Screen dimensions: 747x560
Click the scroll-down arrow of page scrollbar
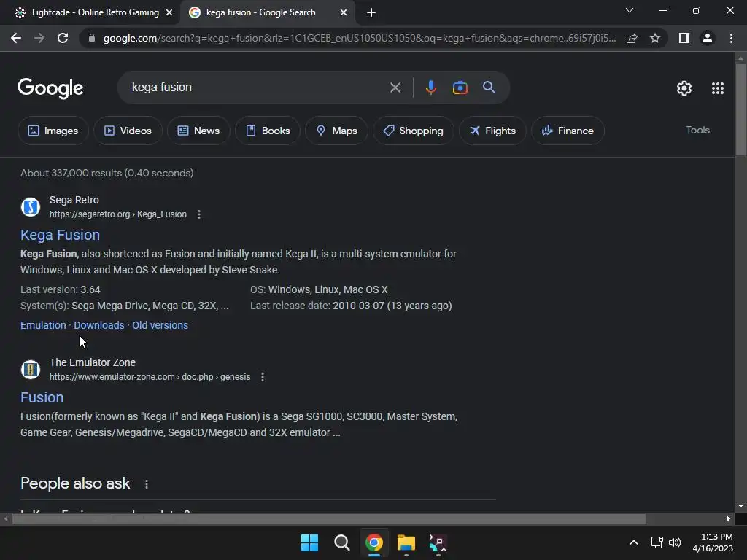[740, 506]
